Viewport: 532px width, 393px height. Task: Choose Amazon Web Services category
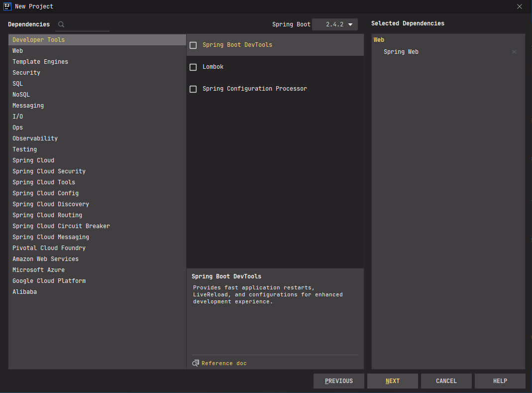tap(98, 259)
